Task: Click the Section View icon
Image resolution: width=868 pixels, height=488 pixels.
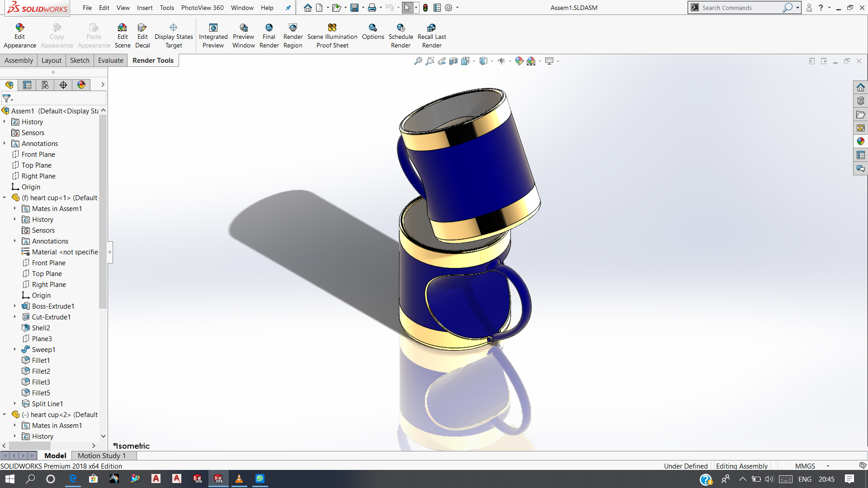Action: pyautogui.click(x=453, y=61)
